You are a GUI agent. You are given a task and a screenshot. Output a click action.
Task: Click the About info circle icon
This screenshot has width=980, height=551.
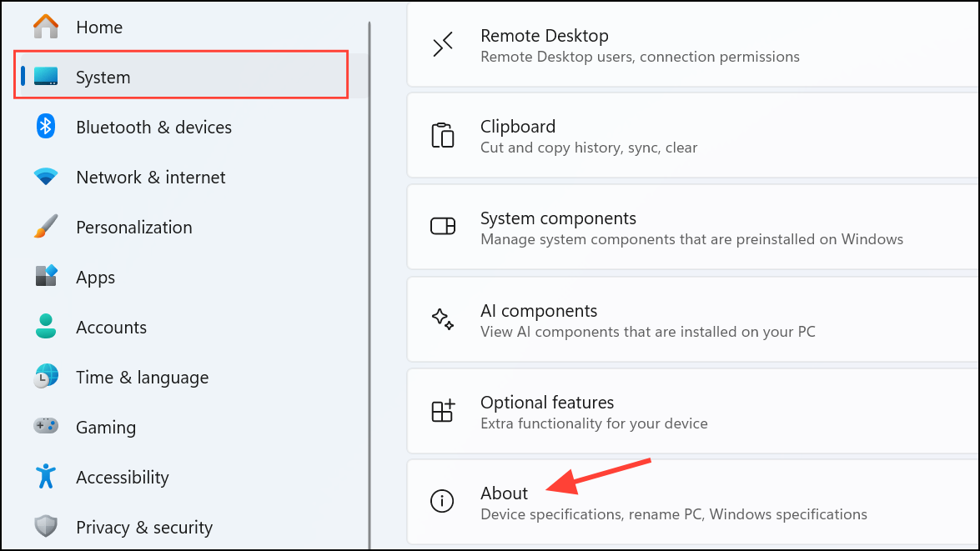[442, 501]
